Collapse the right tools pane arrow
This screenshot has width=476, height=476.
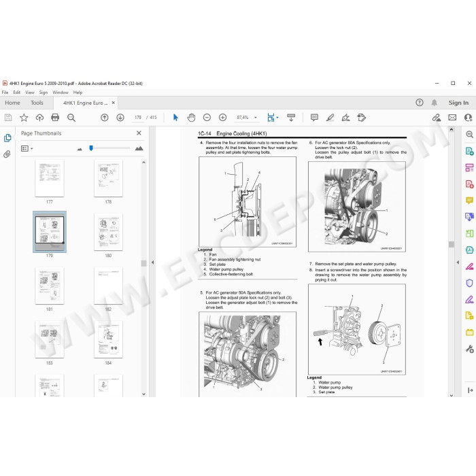(458, 262)
